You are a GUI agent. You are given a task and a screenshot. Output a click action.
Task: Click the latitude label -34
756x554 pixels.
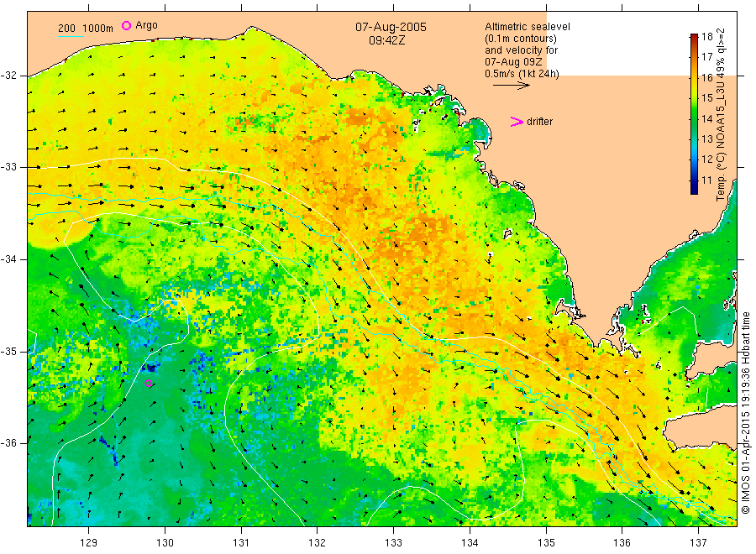pos(8,259)
